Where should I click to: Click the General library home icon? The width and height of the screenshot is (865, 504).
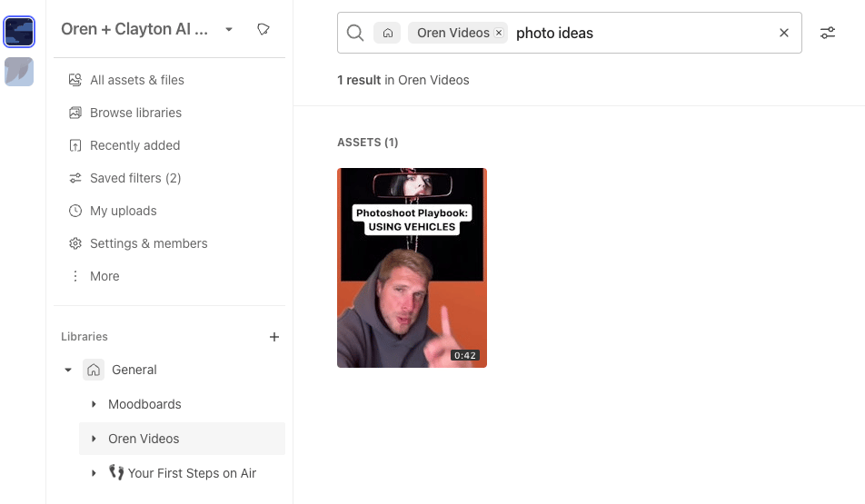pos(94,370)
